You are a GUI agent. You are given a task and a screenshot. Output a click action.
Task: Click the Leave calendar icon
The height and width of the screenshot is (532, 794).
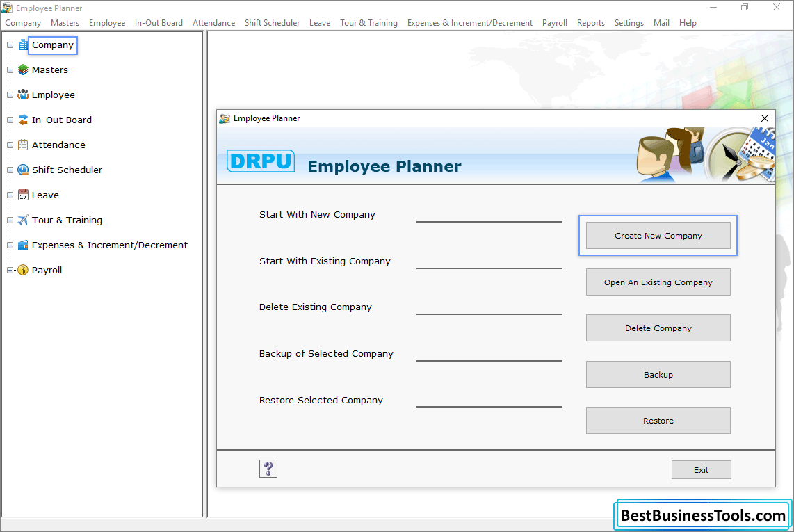[24, 195]
